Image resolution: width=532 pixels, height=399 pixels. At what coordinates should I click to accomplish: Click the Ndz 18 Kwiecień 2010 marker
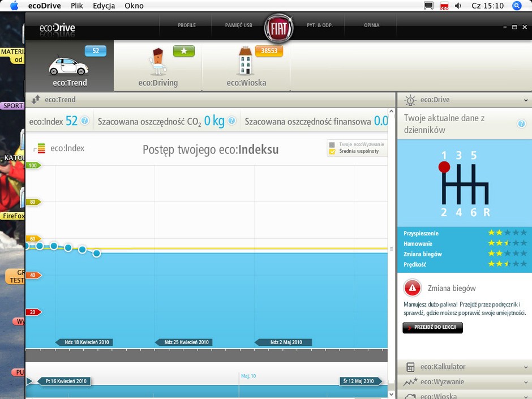(84, 342)
